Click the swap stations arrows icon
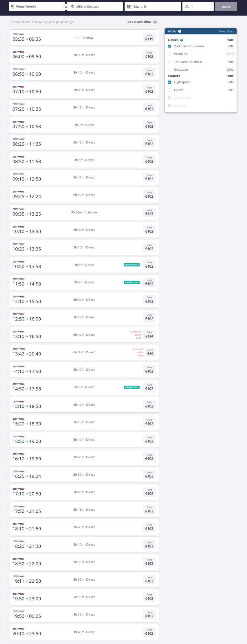 (x=66, y=7)
